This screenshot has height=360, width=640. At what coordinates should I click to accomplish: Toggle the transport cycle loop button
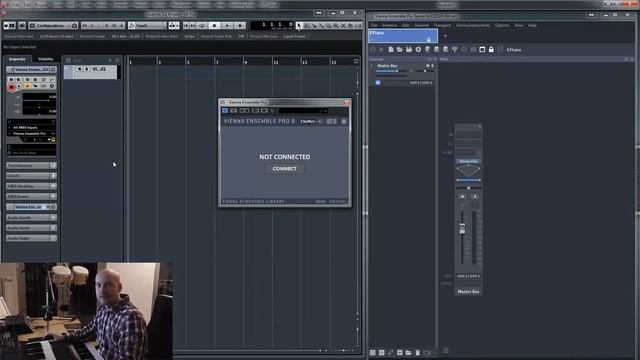click(202, 25)
